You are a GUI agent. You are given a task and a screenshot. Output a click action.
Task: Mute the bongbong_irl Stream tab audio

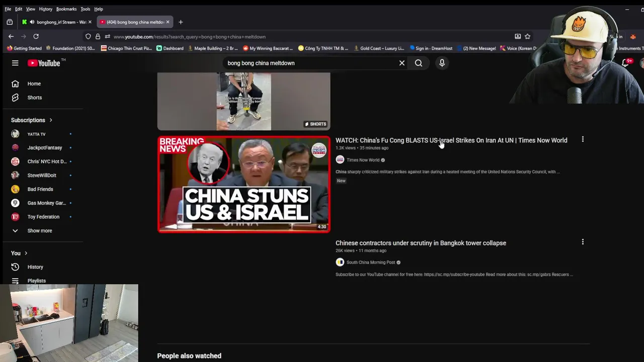(32, 22)
